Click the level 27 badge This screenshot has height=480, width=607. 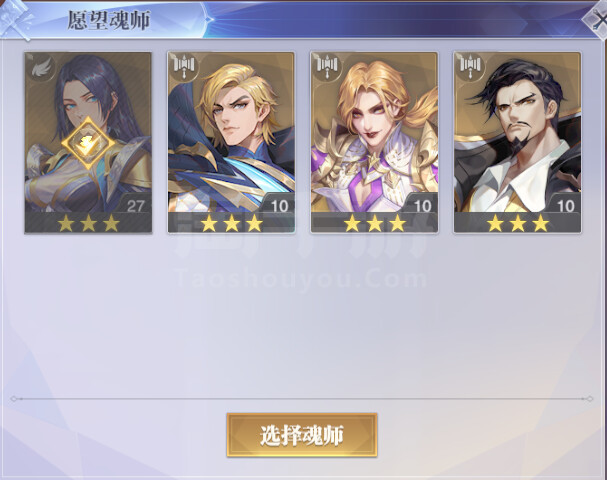tap(134, 204)
